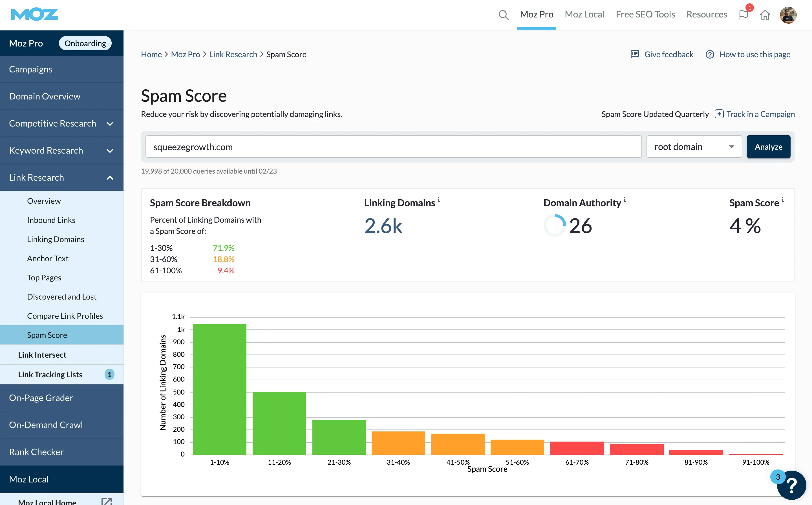Select the 1-10% green chart bar
Image resolution: width=812 pixels, height=505 pixels.
[x=220, y=389]
